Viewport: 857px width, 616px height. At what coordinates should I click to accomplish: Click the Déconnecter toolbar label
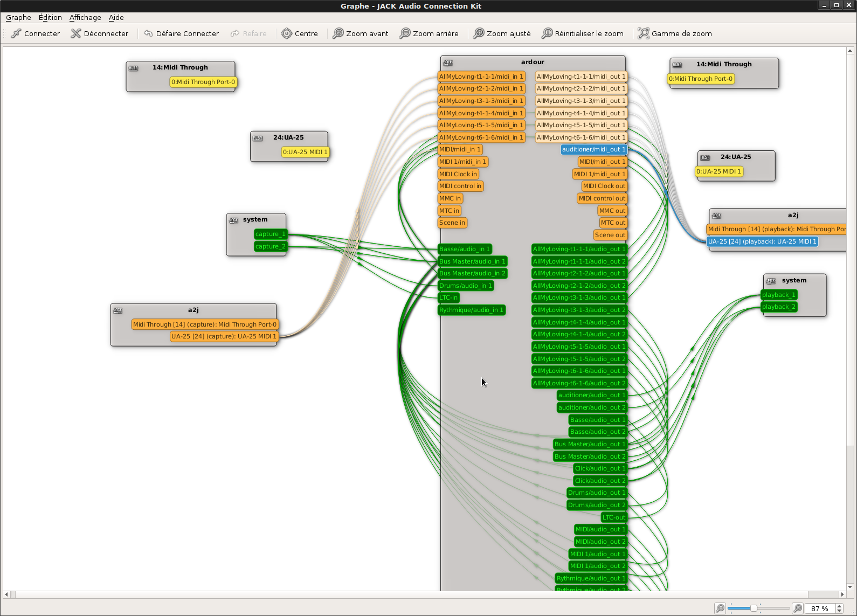point(106,33)
